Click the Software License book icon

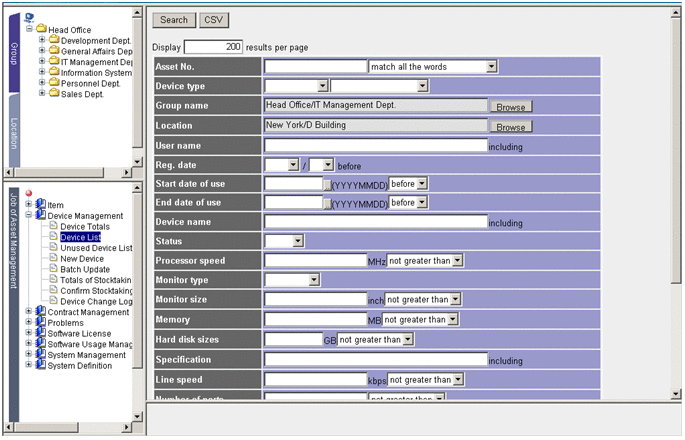click(x=41, y=333)
